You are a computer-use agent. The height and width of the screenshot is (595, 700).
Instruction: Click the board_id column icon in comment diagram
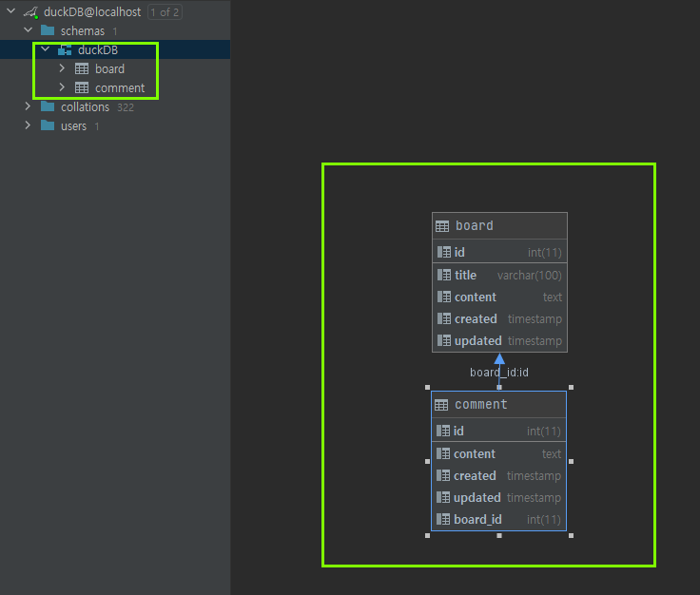[443, 519]
